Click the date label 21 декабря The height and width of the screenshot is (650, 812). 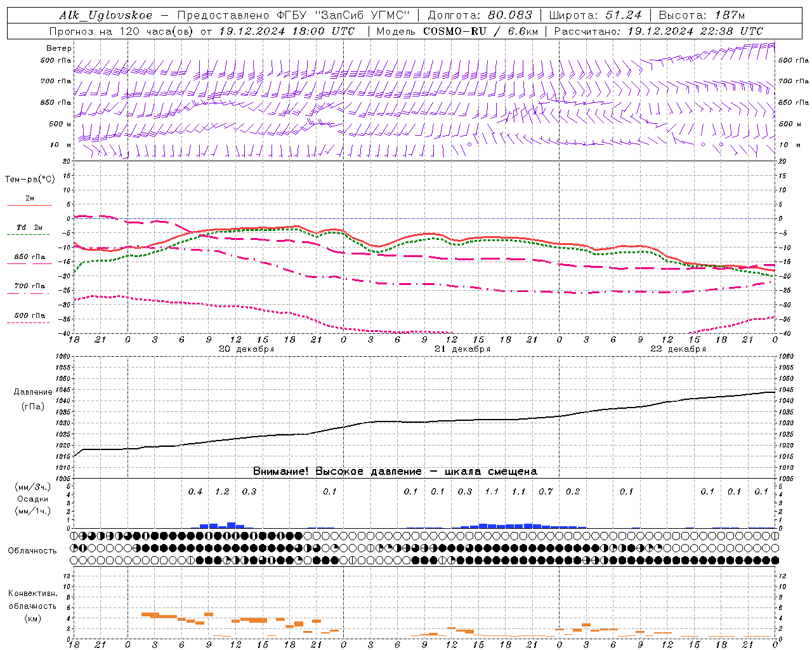462,349
